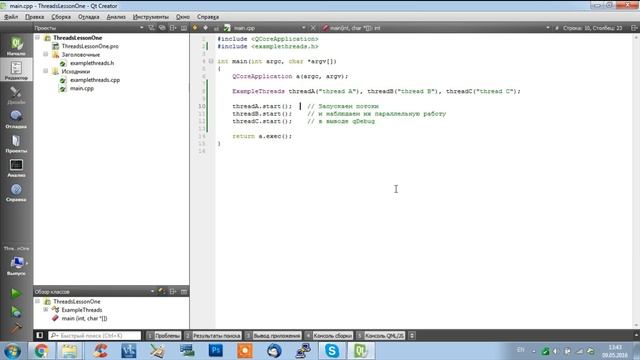Collapse ThreadsLessonOne in class view
640x360 pixels.
pos(38,301)
